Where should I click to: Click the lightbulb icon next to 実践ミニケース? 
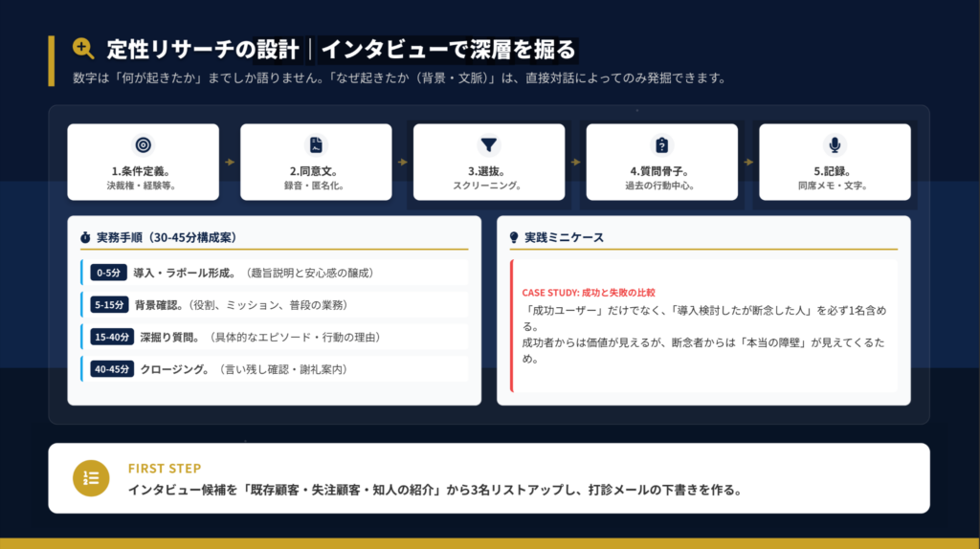pyautogui.click(x=513, y=236)
